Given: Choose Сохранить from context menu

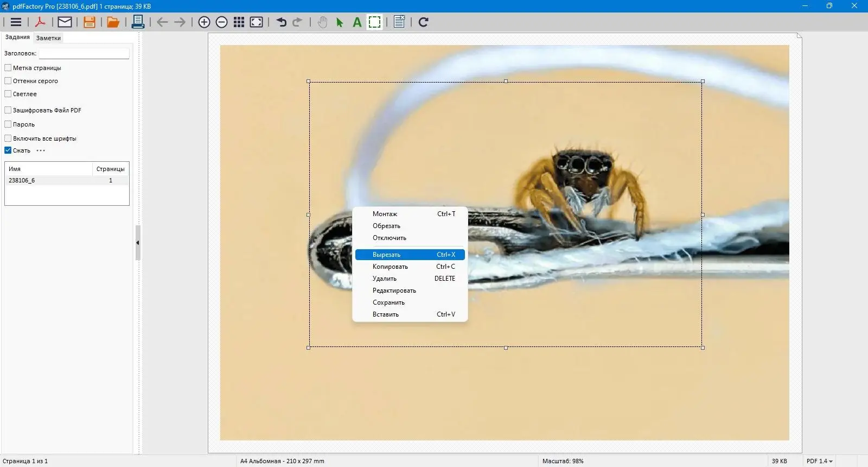Looking at the screenshot, I should coord(410,302).
